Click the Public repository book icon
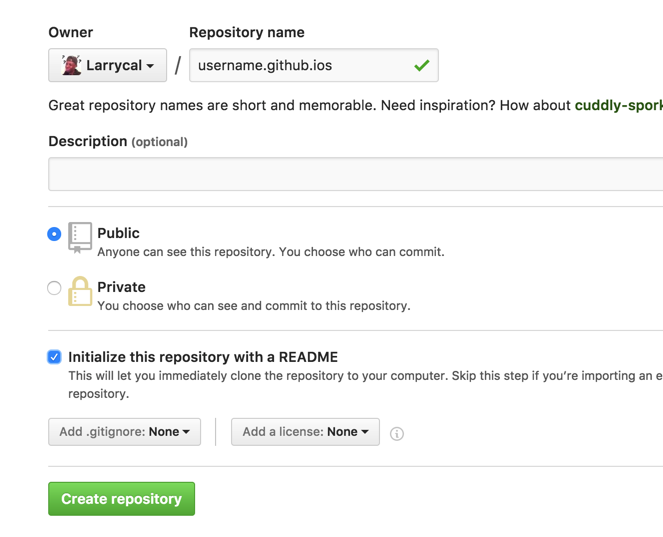Viewport: 663px width, 537px height. [80, 237]
